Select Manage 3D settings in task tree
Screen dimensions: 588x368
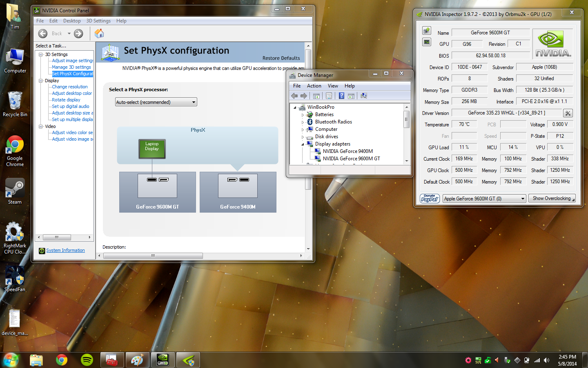pyautogui.click(x=71, y=67)
